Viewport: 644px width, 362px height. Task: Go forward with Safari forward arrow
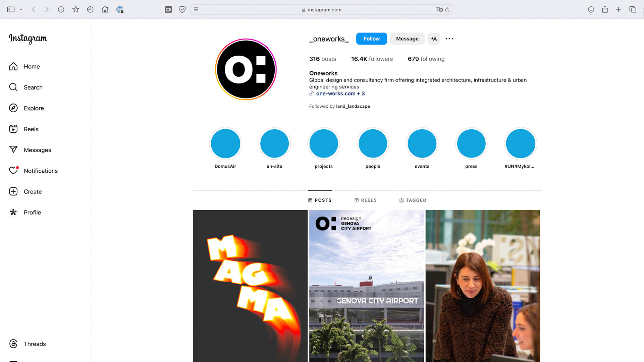click(47, 10)
